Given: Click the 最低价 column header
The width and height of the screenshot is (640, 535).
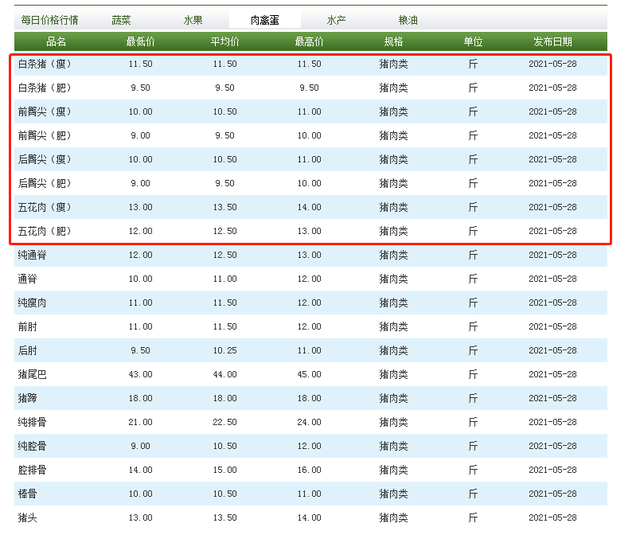Looking at the screenshot, I should pyautogui.click(x=140, y=42).
